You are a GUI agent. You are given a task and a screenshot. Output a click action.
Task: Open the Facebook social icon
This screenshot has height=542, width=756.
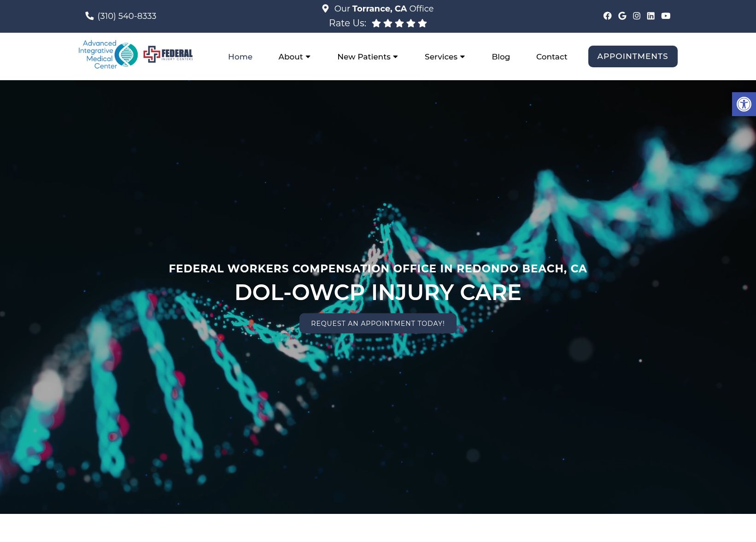[607, 16]
